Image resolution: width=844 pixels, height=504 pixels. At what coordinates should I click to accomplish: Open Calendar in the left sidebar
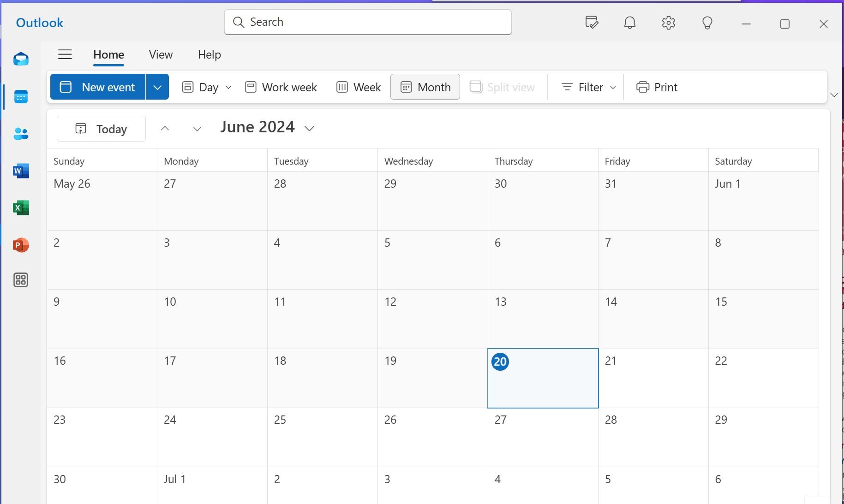pos(21,97)
